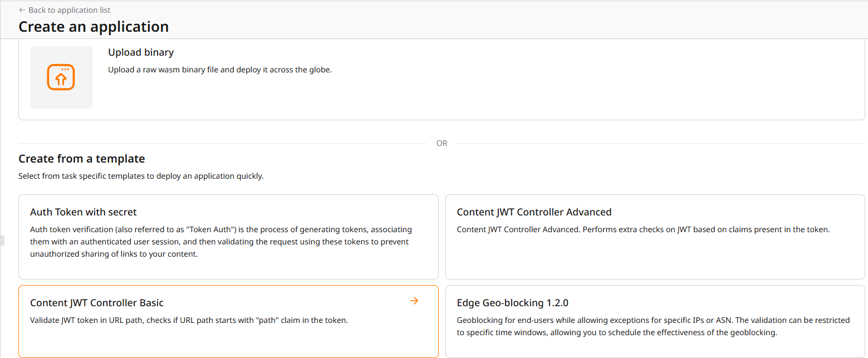
Task: Click the "Create from a template" heading
Action: pyautogui.click(x=82, y=159)
